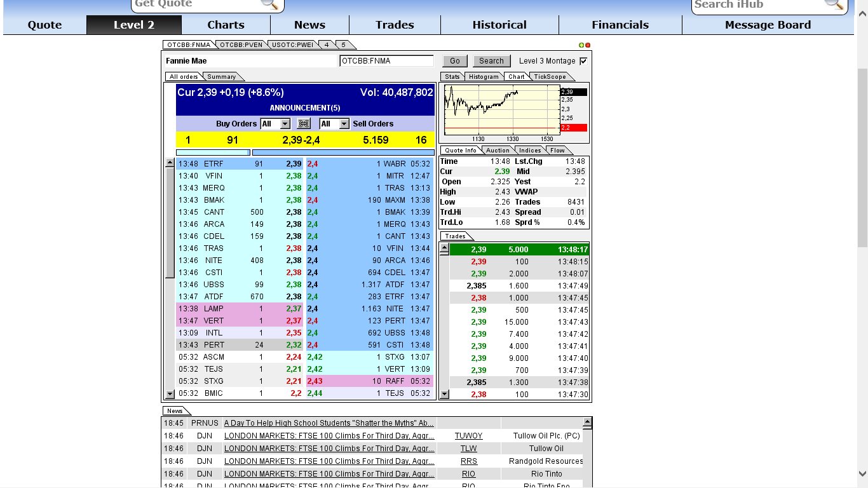868x488 pixels.
Task: Click the Search iHub input field
Action: tap(759, 4)
